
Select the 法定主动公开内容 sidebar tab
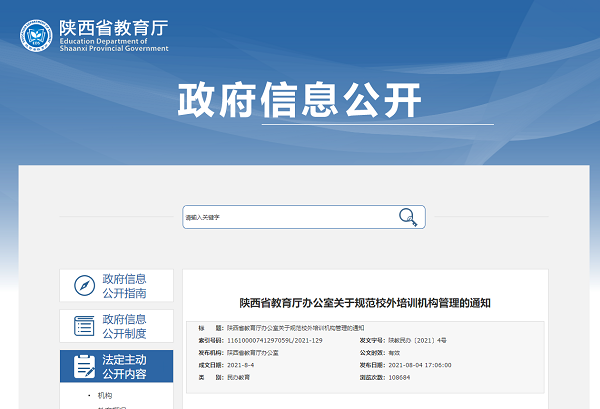[125, 366]
